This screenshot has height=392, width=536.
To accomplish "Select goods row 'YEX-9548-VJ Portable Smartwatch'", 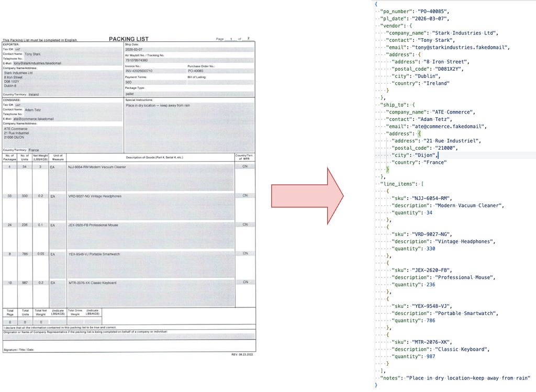I will [94, 254].
